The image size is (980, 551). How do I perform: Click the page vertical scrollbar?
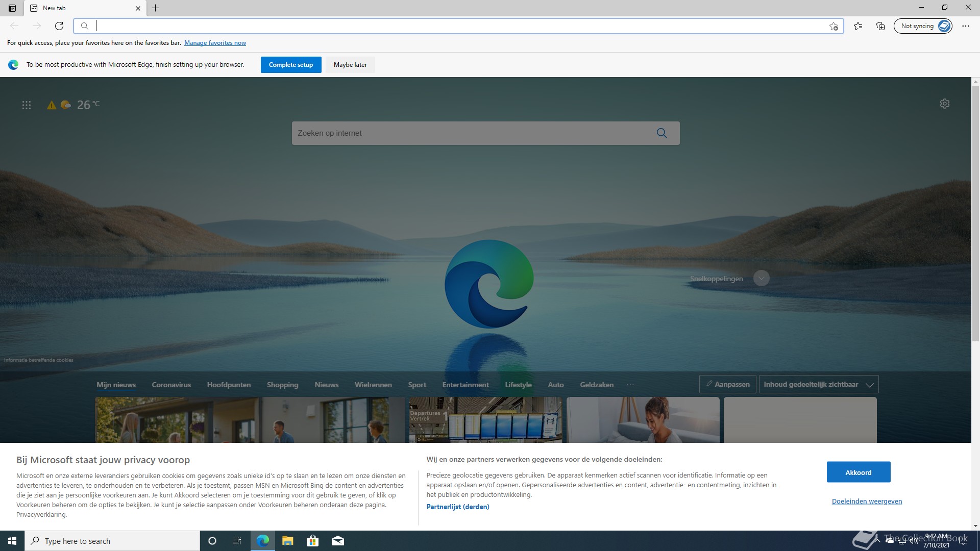coord(975,213)
